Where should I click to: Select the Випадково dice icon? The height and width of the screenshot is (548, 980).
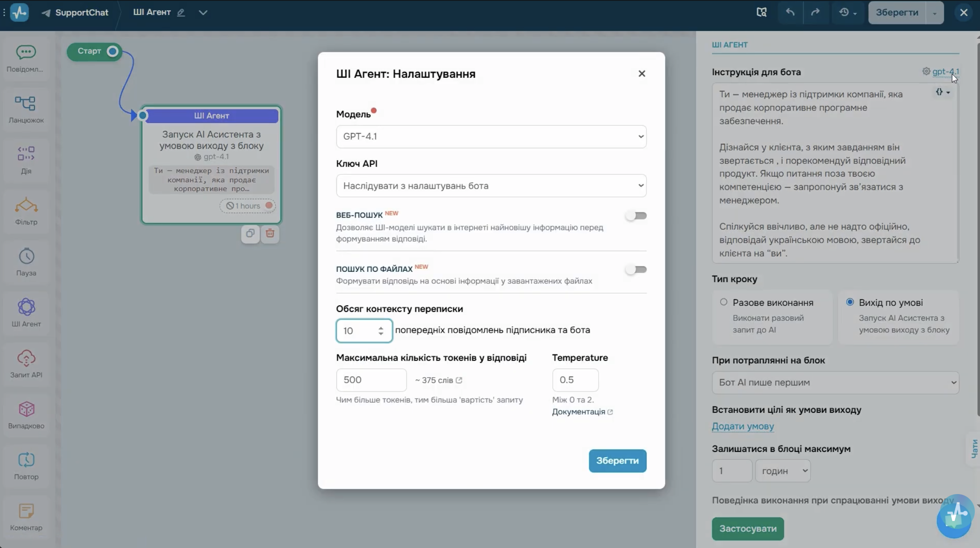pos(26,409)
